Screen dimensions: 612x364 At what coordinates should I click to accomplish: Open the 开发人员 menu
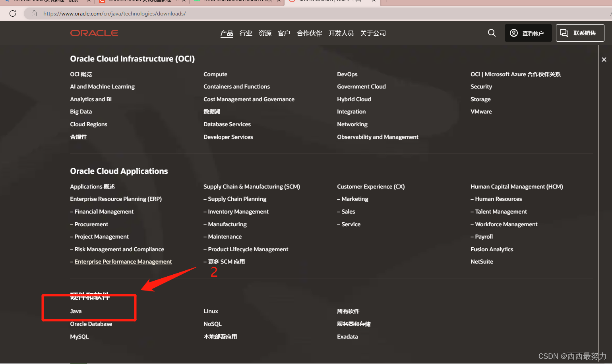[341, 33]
